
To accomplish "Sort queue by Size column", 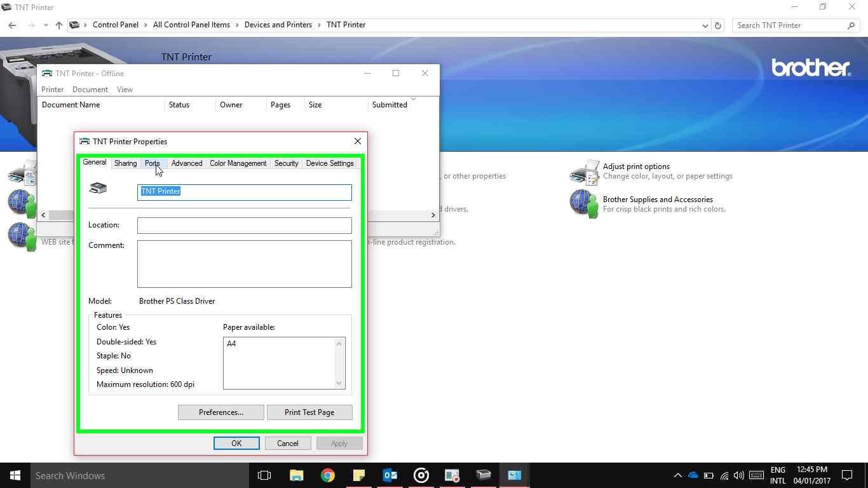I will click(x=336, y=105).
